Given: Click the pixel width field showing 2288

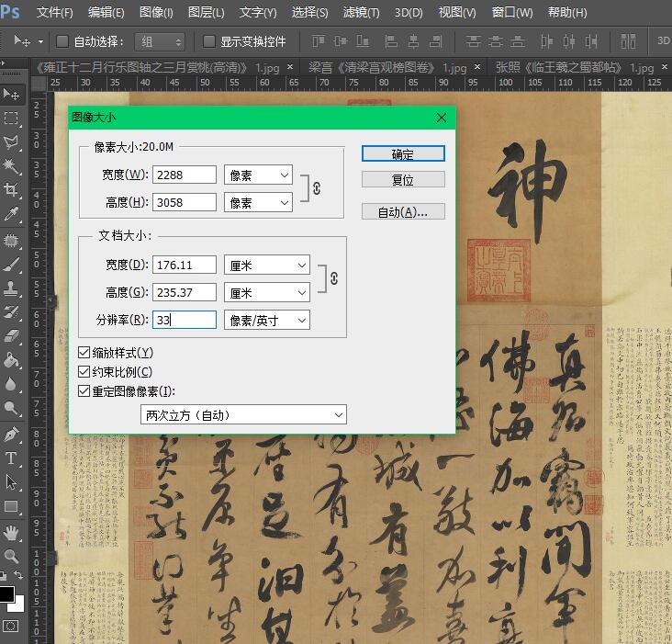Looking at the screenshot, I should coord(185,175).
